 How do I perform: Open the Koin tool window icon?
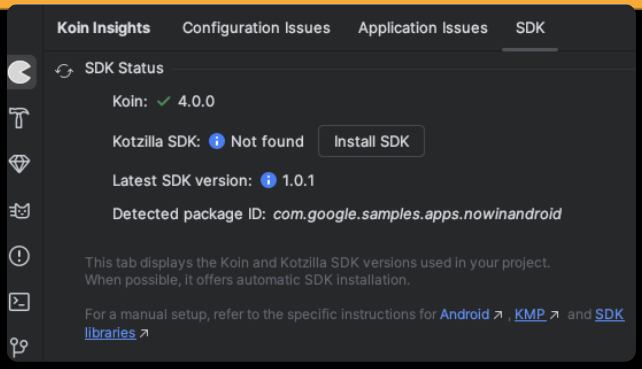[19, 72]
